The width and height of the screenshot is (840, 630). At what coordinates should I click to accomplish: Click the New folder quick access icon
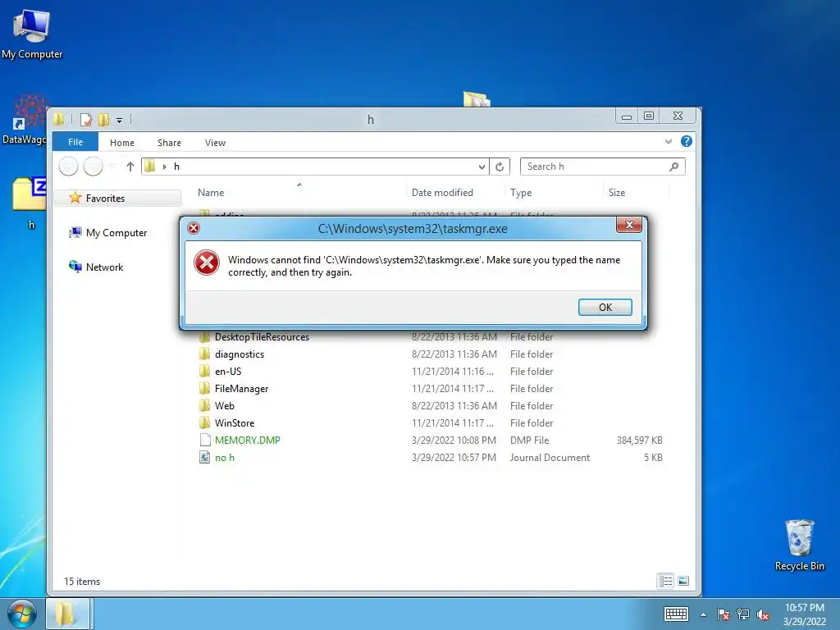coord(103,120)
